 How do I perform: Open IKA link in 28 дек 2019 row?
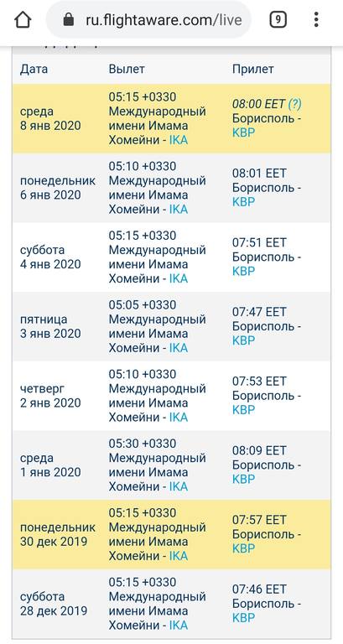(x=179, y=626)
